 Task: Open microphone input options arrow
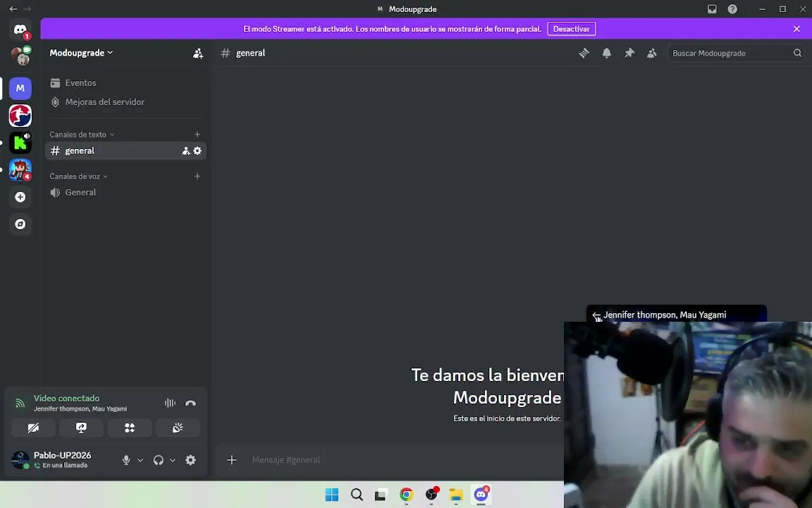140,460
